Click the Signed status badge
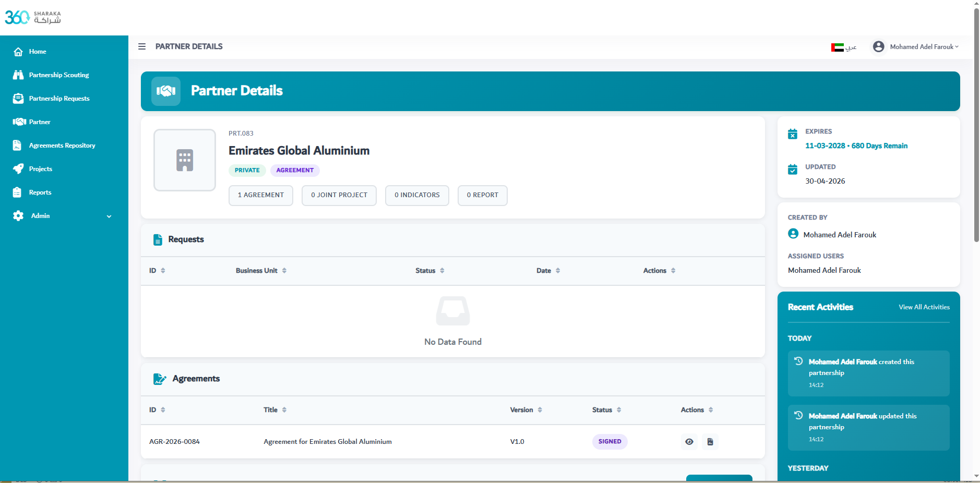The width and height of the screenshot is (980, 483). click(x=610, y=442)
